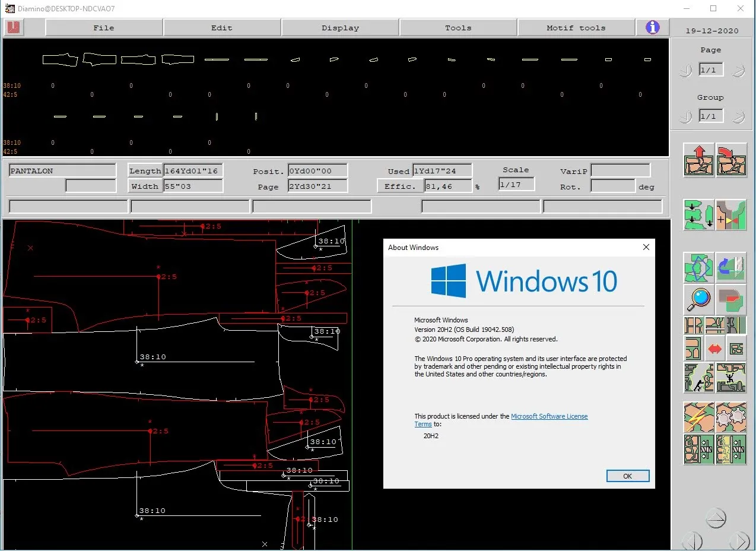Image resolution: width=756 pixels, height=551 pixels.
Task: Open the Motif tools menu
Action: pyautogui.click(x=576, y=28)
